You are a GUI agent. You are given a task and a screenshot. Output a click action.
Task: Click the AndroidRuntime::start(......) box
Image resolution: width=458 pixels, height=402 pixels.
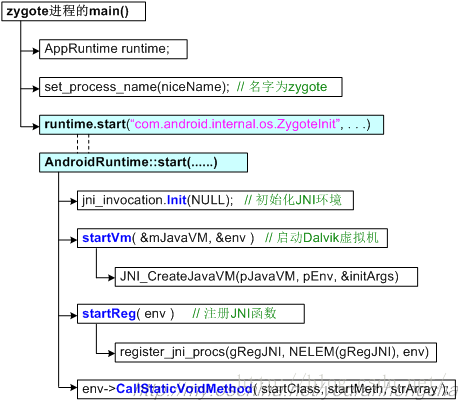click(x=143, y=163)
